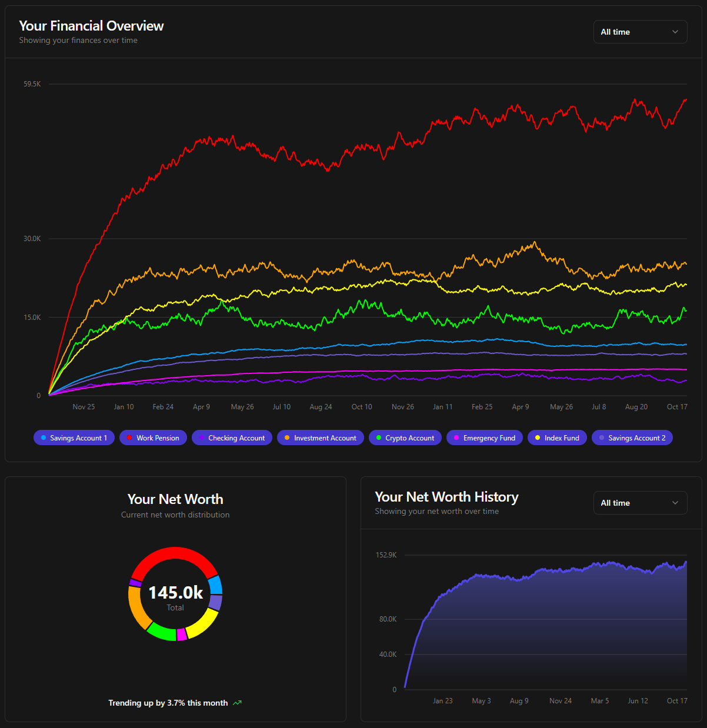Image resolution: width=707 pixels, height=728 pixels.
Task: Open the Financial Overview time range dropdown
Action: pos(639,32)
